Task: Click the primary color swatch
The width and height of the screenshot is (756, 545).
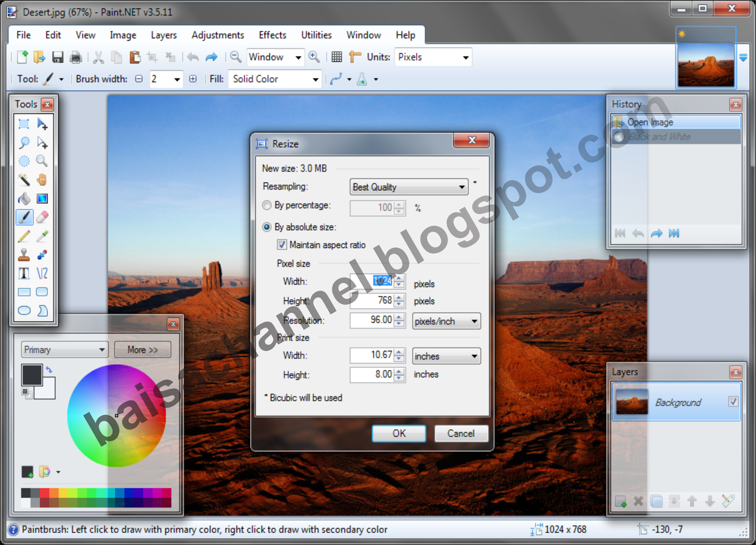Action: [x=32, y=375]
